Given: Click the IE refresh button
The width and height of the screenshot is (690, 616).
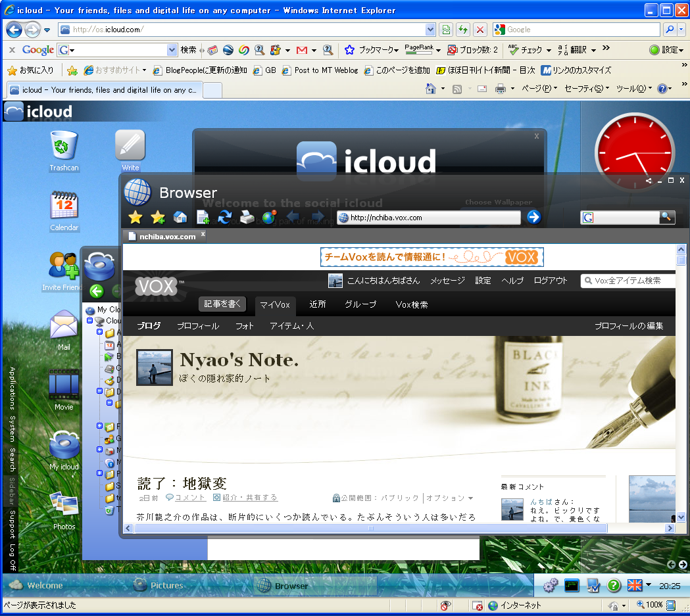Looking at the screenshot, I should coord(463,30).
